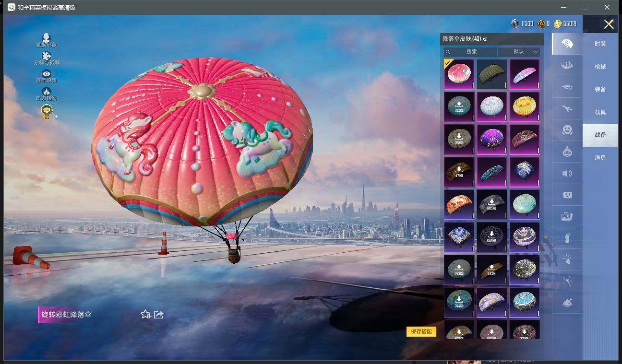This screenshot has height=364, width=622.
Task: Click 和平精英模拟器高清版 app icon in title bar
Action: pyautogui.click(x=11, y=7)
